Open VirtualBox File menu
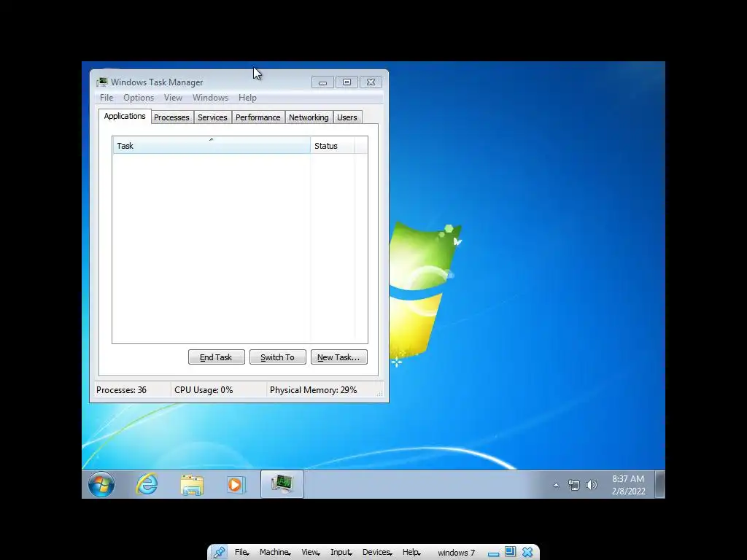 [241, 553]
